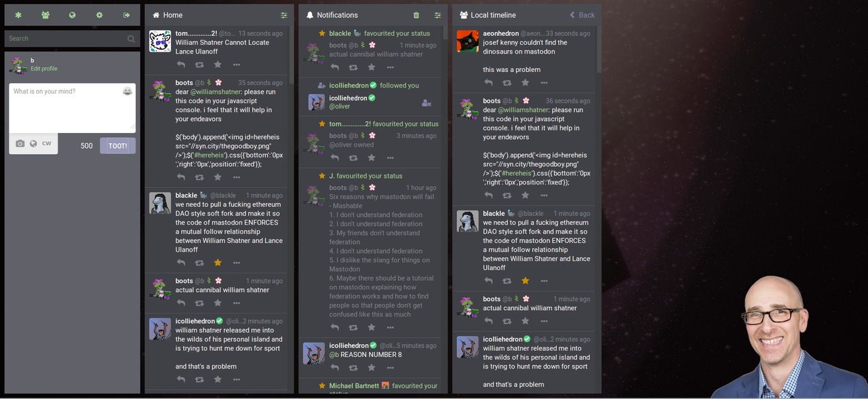Unfavourite blackle's starred post in Home
Screen dimensions: 868x399
(218, 263)
